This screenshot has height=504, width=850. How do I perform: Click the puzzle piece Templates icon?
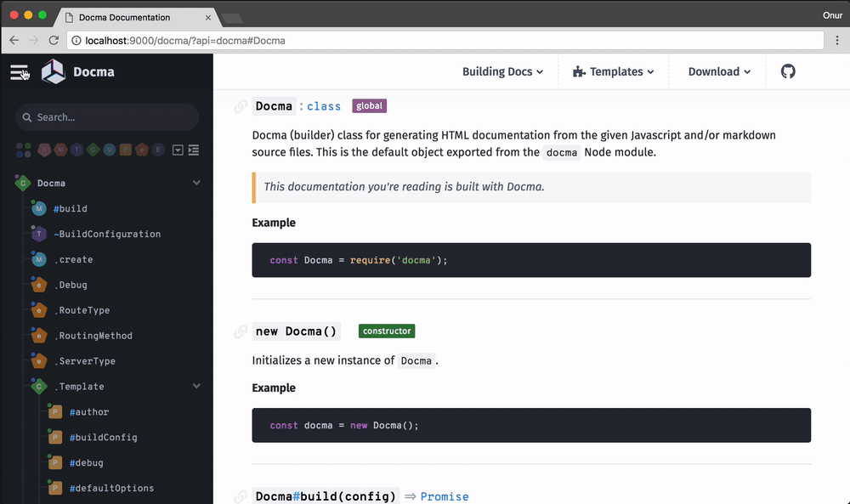[579, 71]
